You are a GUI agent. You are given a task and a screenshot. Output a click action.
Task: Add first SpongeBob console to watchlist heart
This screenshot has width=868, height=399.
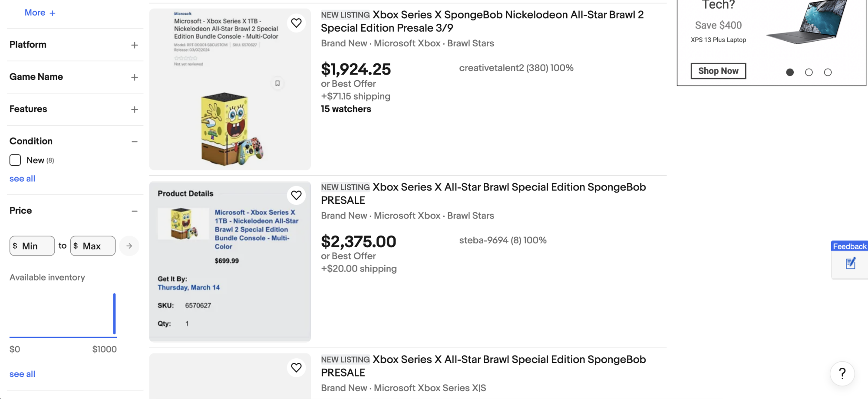(296, 23)
